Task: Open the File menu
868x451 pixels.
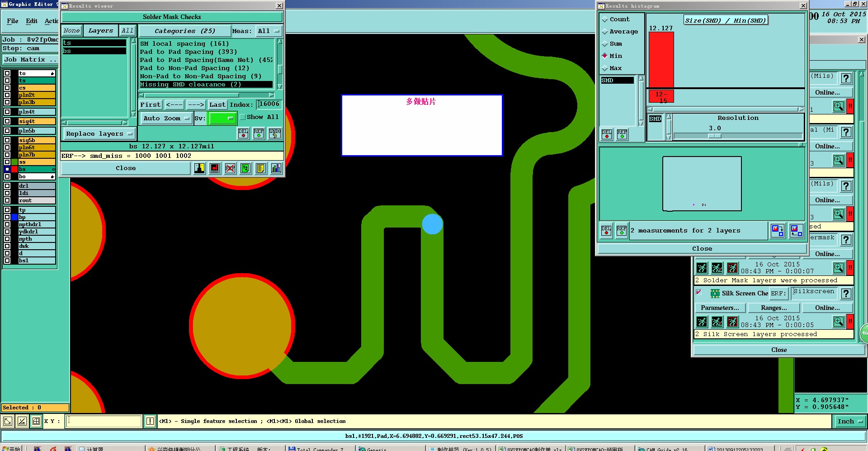Action: (x=13, y=21)
